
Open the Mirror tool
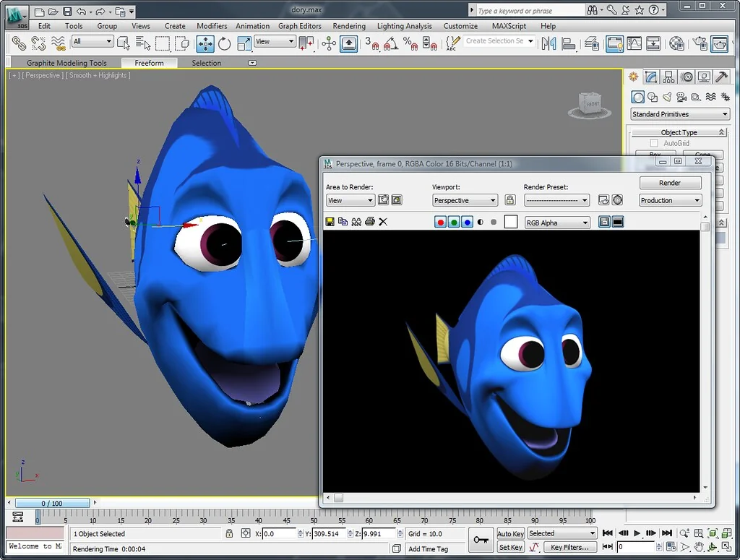[x=549, y=44]
